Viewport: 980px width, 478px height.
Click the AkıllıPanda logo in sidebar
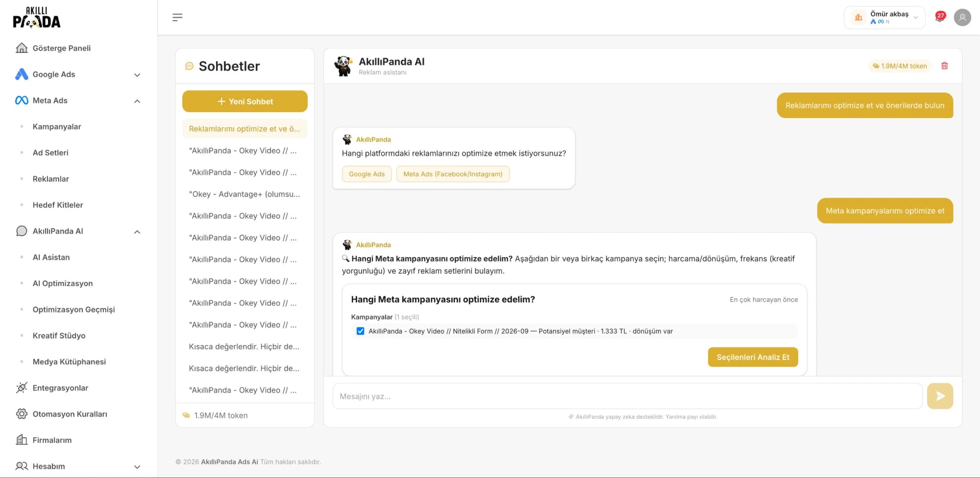click(x=36, y=18)
